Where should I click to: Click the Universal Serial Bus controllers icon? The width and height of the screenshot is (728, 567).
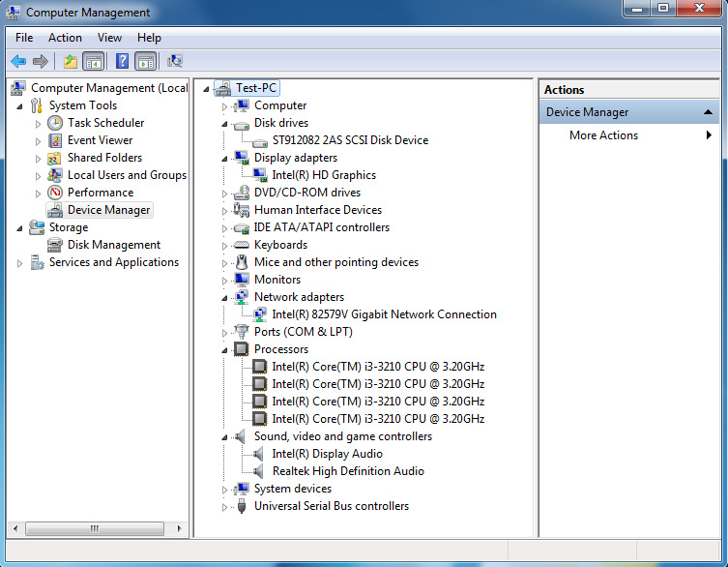click(242, 506)
